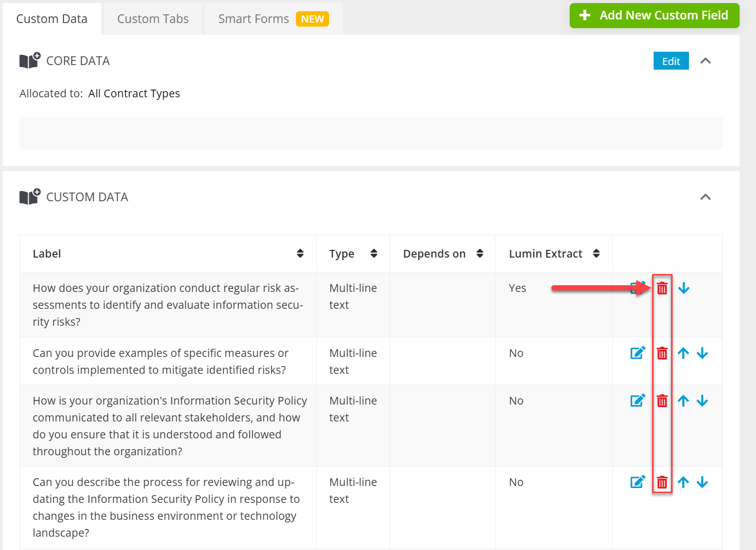756x550 pixels.
Task: Edit the Information Security Policy communicated field
Action: [x=637, y=400]
